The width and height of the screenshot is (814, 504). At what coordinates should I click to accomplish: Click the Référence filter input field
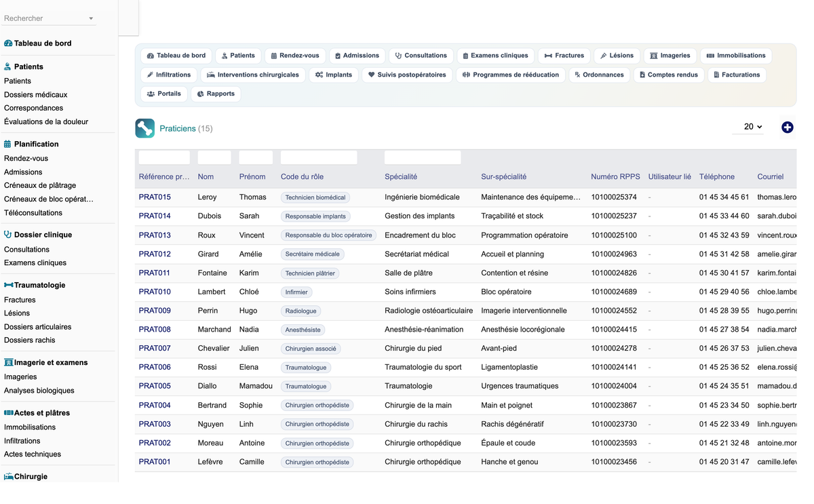tap(164, 157)
